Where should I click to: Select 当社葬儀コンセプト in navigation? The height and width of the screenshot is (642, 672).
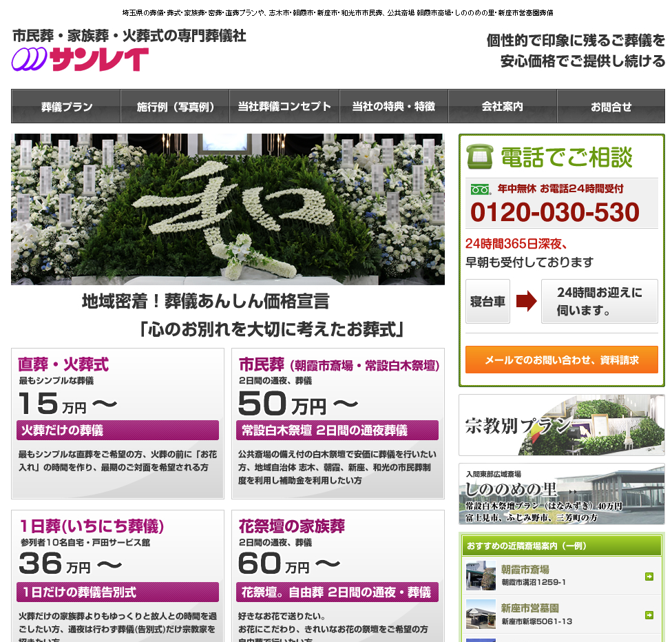click(x=284, y=107)
